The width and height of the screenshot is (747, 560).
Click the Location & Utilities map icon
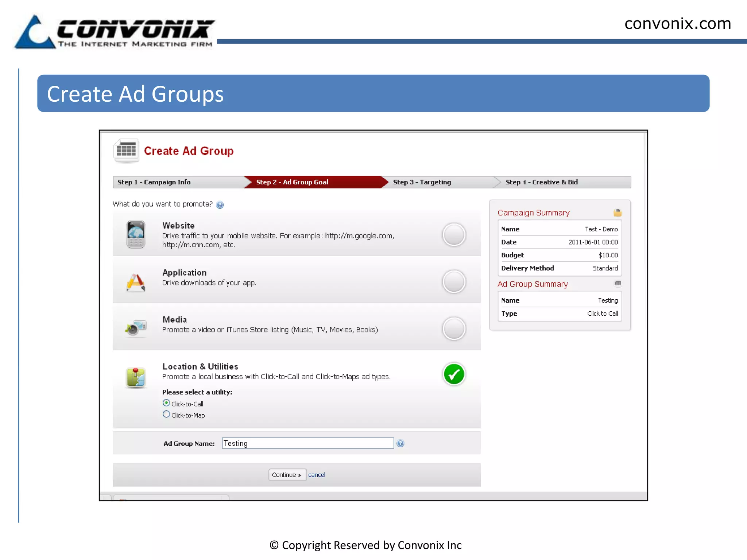tap(136, 377)
